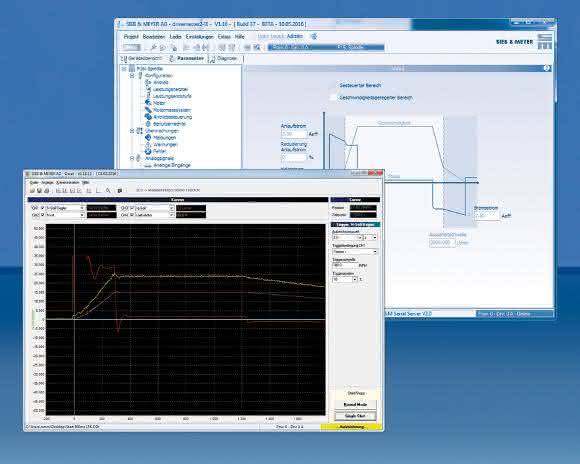This screenshot has width=580, height=464.
Task: Select Meldungen in the tree
Action: click(165, 138)
